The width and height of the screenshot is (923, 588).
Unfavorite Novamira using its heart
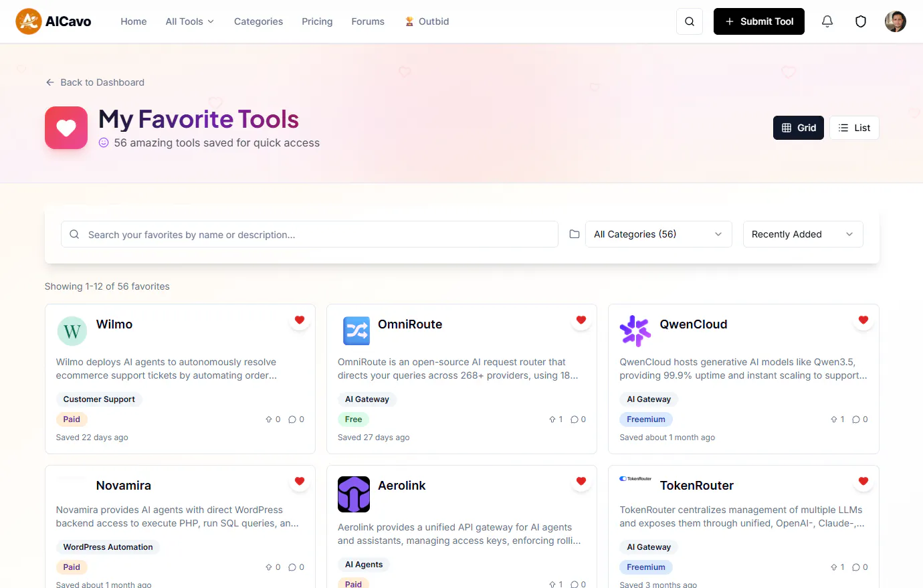[300, 482]
